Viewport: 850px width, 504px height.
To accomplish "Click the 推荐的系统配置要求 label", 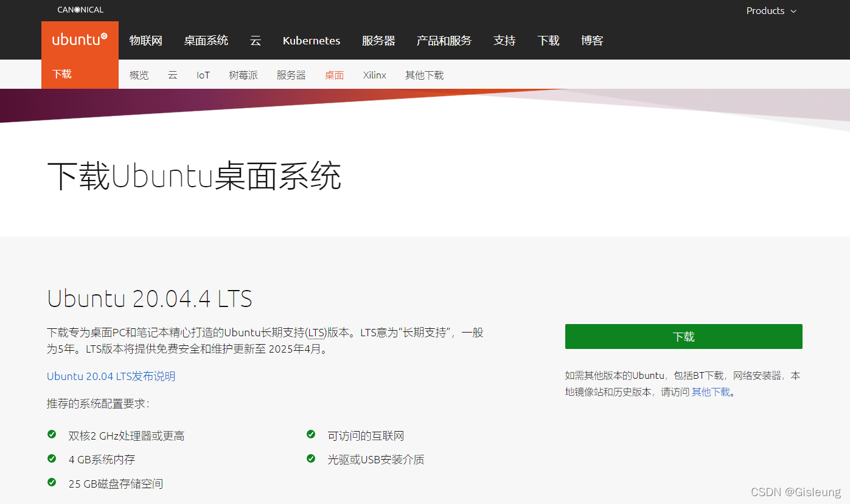I will 99,404.
